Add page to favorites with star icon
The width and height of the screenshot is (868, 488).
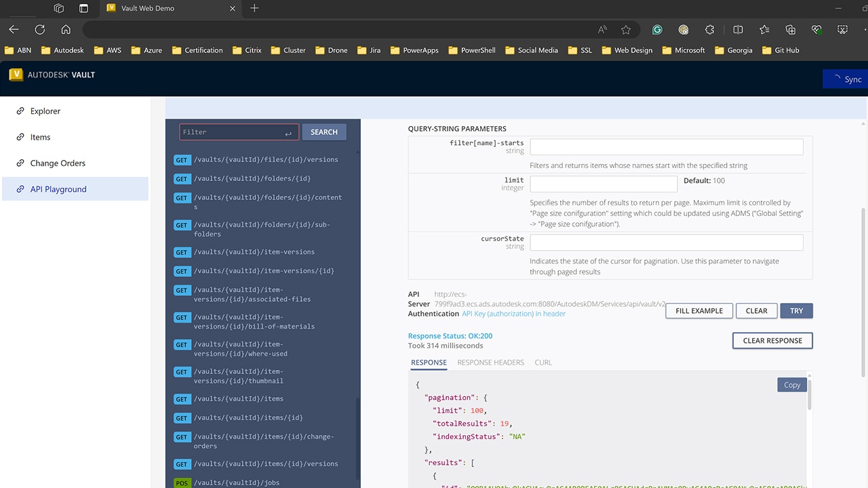626,29
